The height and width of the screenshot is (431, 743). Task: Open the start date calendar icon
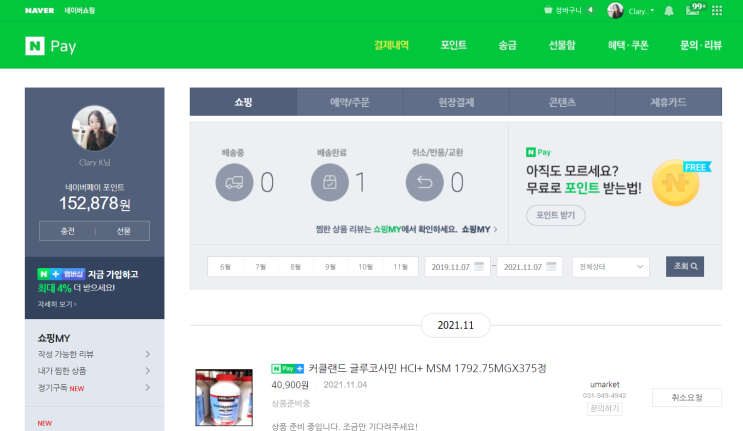pos(479,267)
